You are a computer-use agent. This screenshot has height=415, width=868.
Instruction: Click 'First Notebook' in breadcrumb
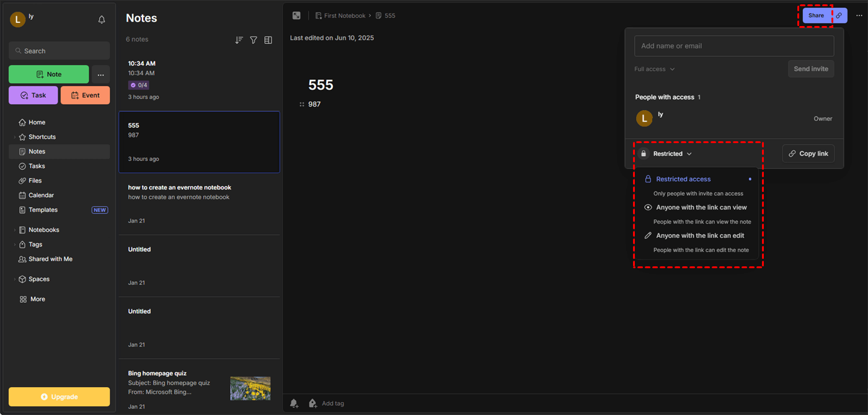click(x=344, y=15)
